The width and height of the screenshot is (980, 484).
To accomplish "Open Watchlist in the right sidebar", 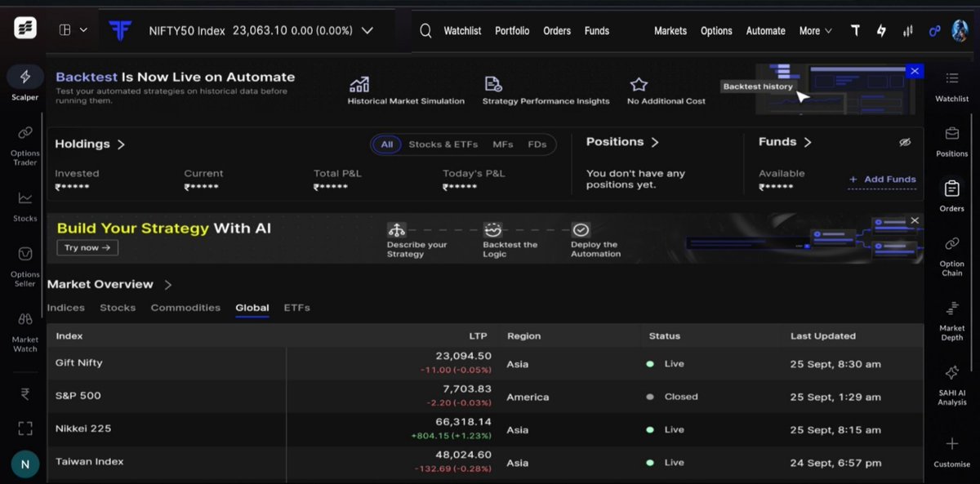I will point(951,87).
